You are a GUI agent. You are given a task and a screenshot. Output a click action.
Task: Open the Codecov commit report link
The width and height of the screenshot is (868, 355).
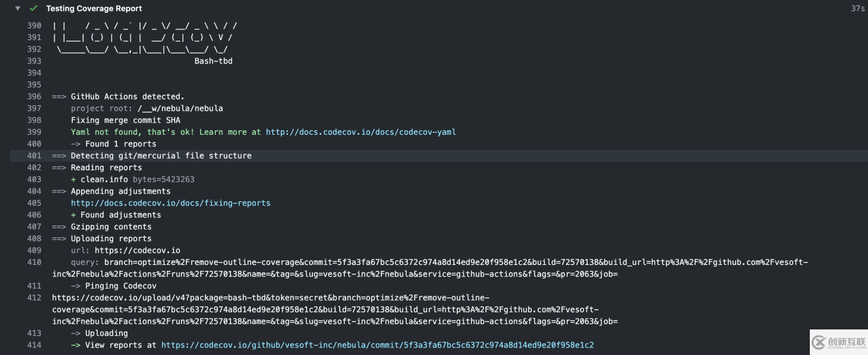pos(377,345)
